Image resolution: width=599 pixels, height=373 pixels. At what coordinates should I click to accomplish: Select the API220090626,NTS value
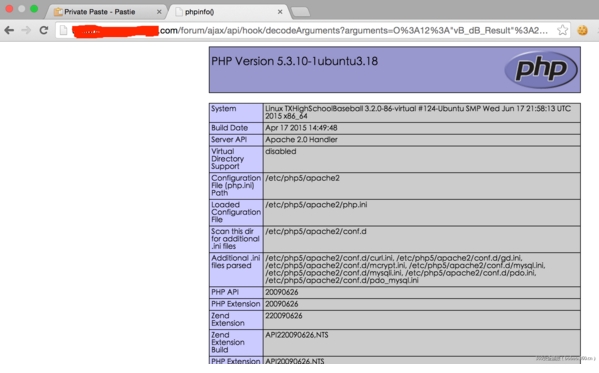pos(296,335)
